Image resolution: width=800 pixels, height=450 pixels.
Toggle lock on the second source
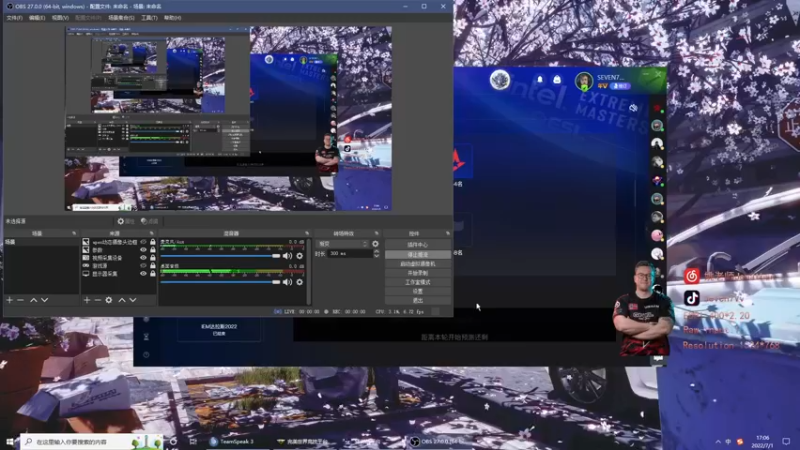(153, 250)
